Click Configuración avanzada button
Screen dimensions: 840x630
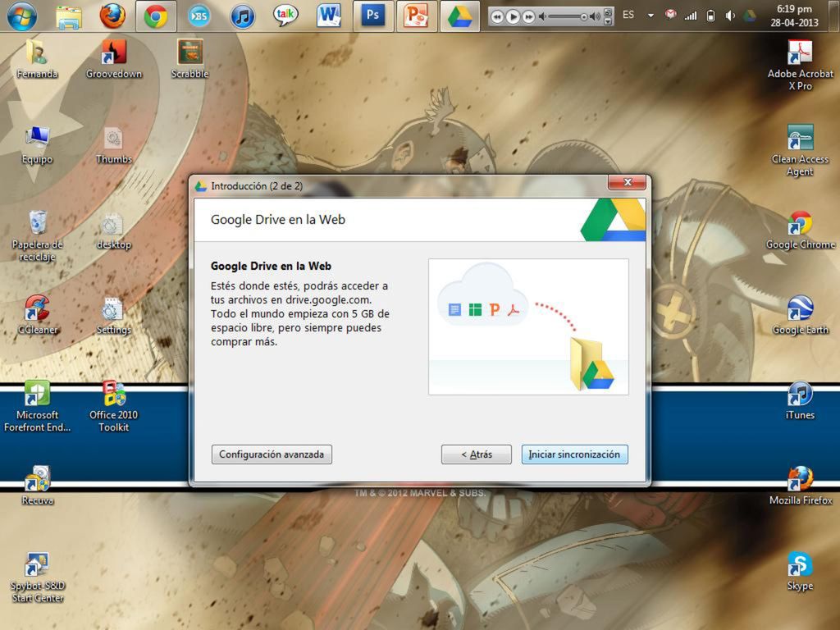coord(272,454)
